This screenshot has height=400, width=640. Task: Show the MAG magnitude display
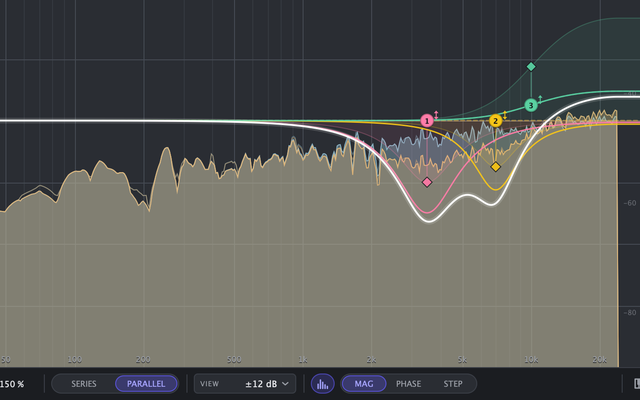364,384
